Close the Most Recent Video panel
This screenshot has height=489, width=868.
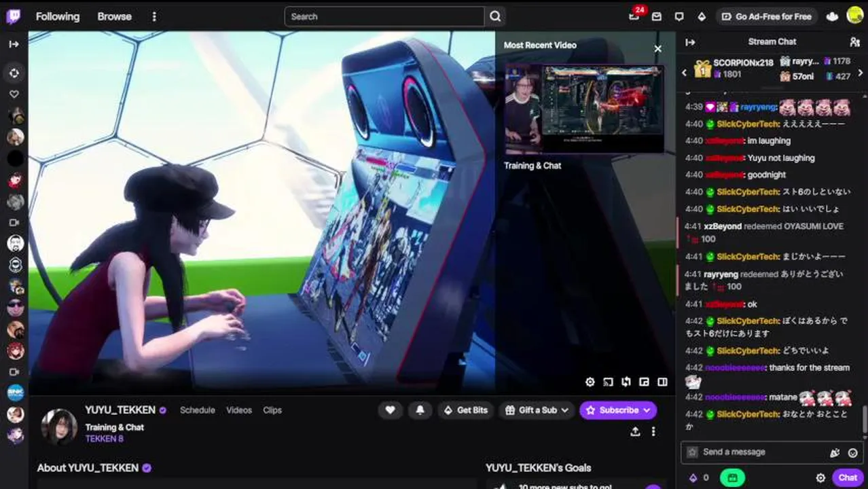coord(657,49)
